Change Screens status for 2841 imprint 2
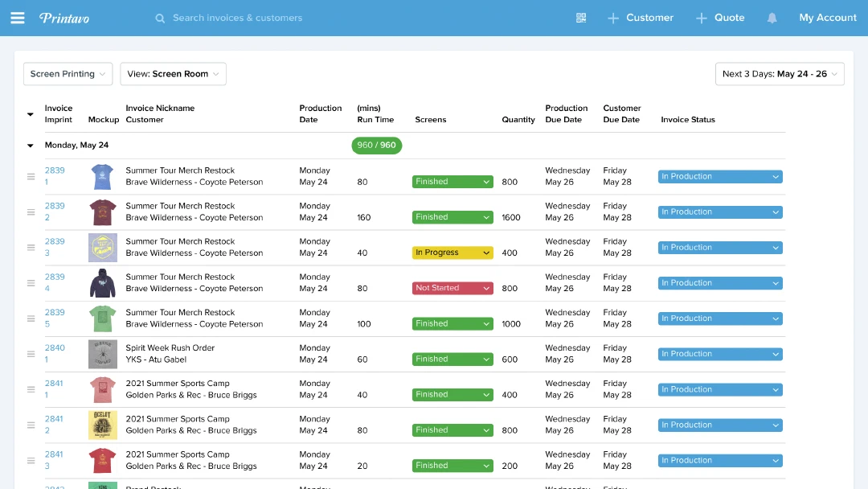This screenshot has height=489, width=868. (452, 429)
